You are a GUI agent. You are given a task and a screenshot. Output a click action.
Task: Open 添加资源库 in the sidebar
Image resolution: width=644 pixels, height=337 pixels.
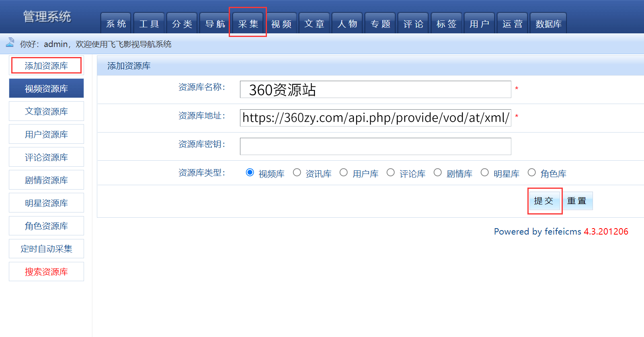tap(46, 65)
